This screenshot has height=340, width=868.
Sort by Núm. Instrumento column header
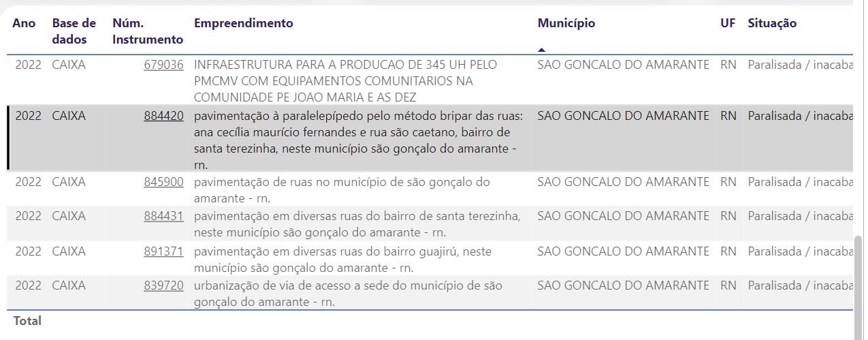(x=148, y=31)
